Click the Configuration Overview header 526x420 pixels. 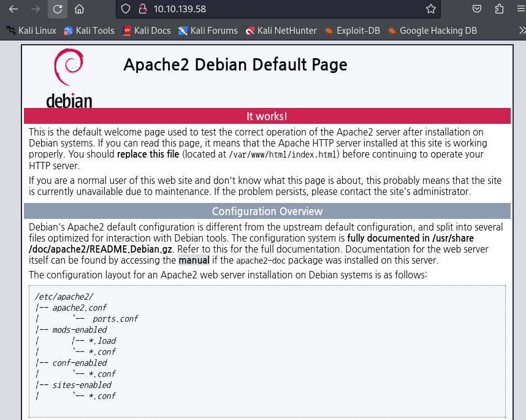(x=267, y=211)
